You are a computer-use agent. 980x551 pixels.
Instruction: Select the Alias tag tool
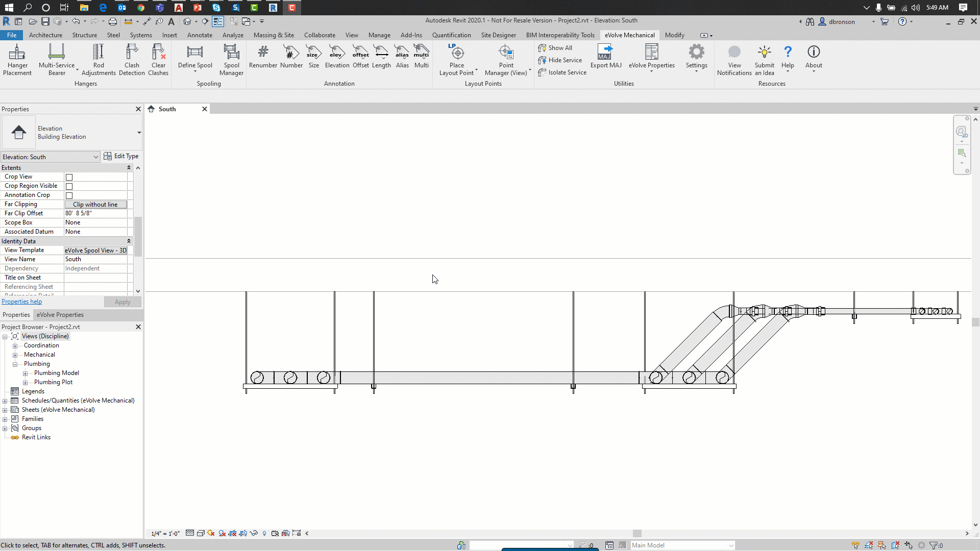coord(402,56)
